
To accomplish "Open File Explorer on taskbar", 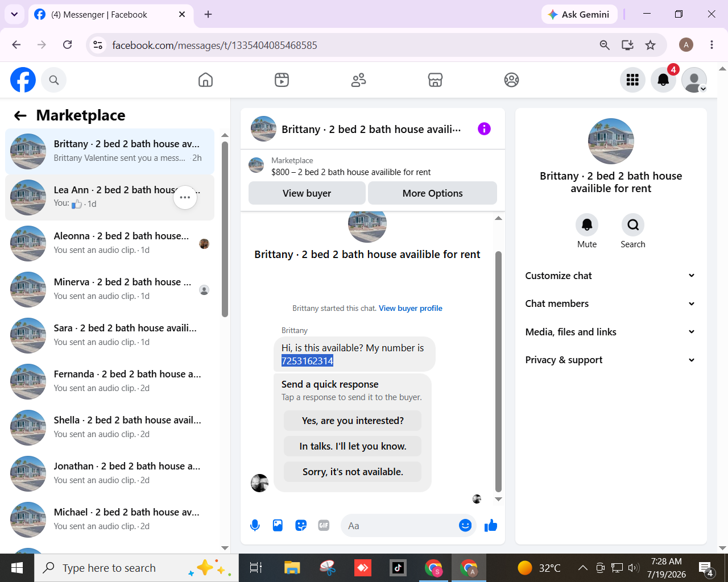I will [292, 568].
